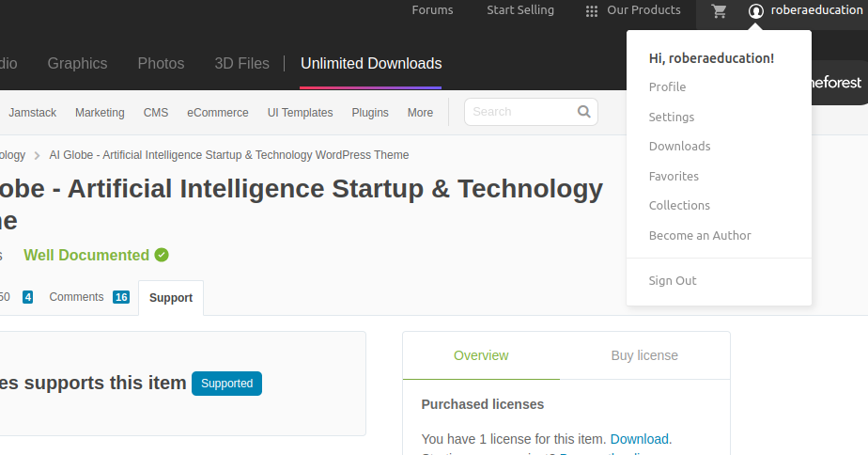Open the UI Templates subcategory

[300, 113]
